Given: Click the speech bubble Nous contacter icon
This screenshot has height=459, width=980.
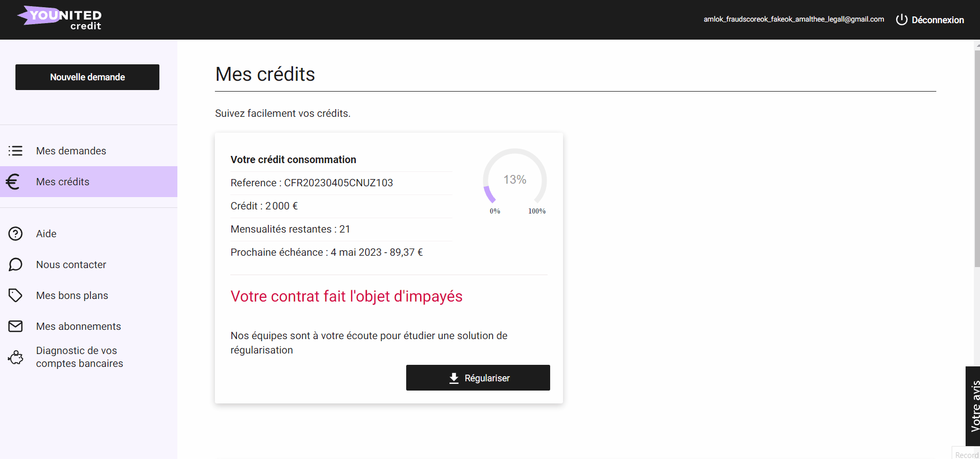Looking at the screenshot, I should pyautogui.click(x=15, y=264).
